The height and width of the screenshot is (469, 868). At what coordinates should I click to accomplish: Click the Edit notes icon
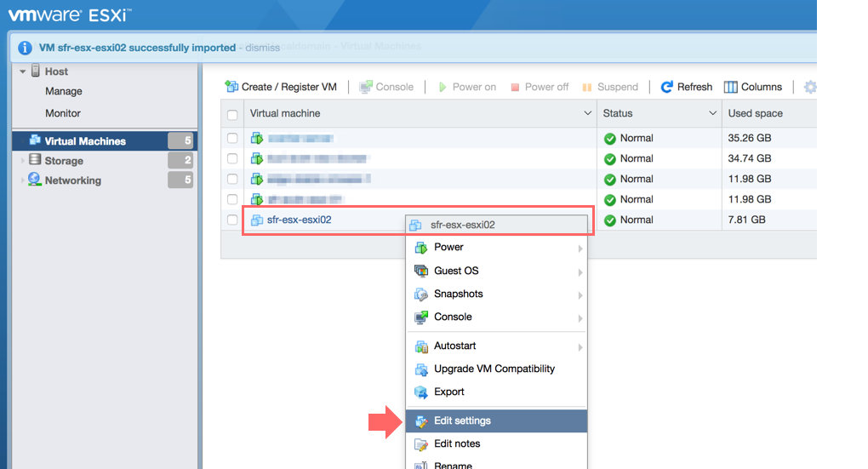pos(421,444)
